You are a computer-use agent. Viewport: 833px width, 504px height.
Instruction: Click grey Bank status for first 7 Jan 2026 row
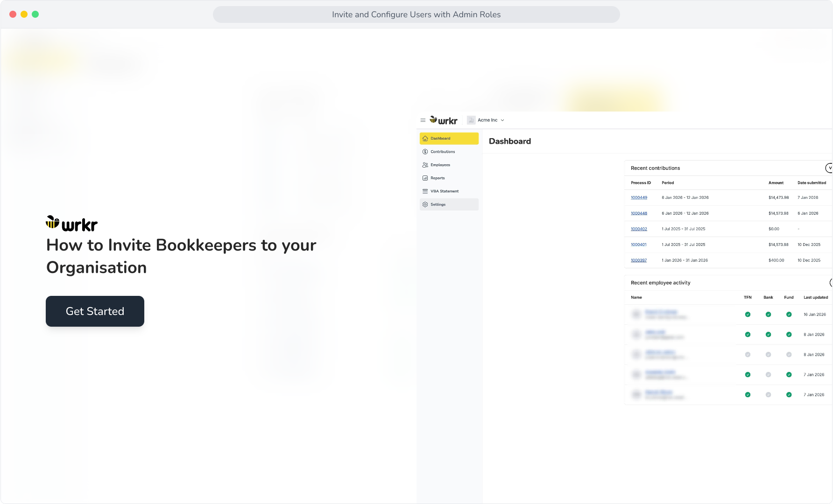pos(768,375)
